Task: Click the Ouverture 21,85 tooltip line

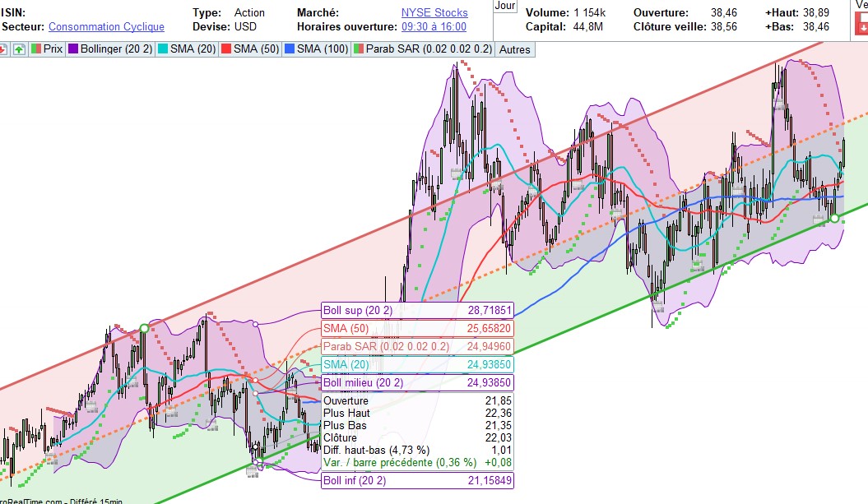Action: (x=417, y=401)
